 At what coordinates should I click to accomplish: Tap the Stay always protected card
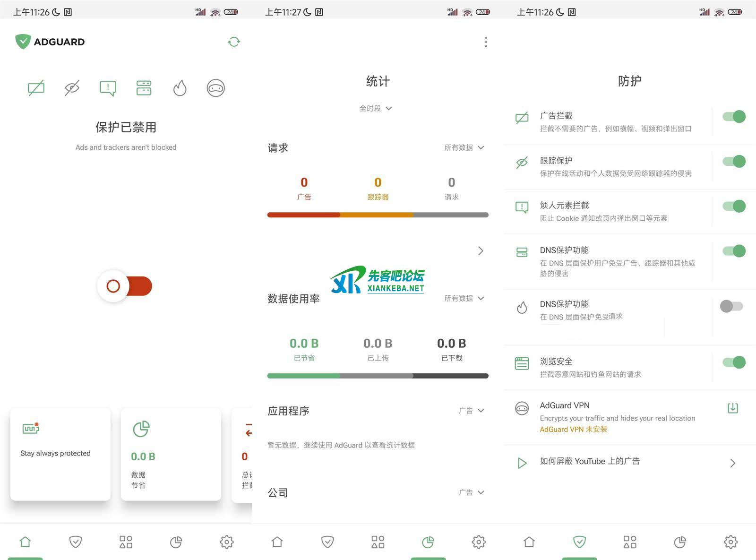pos(60,454)
